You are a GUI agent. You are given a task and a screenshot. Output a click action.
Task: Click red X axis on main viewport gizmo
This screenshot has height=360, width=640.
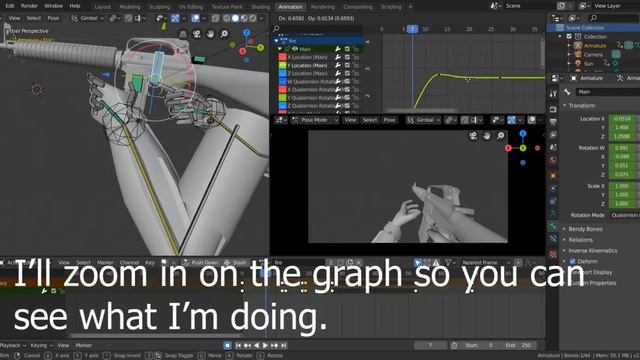[242, 51]
